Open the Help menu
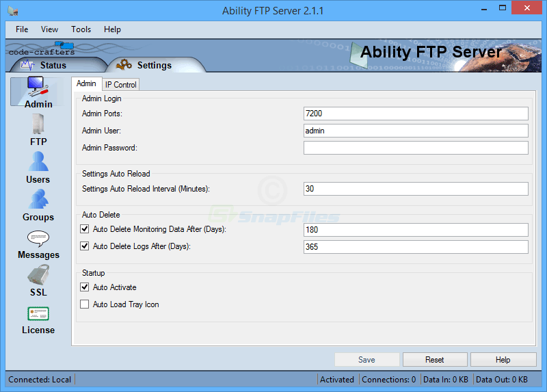 coord(112,29)
